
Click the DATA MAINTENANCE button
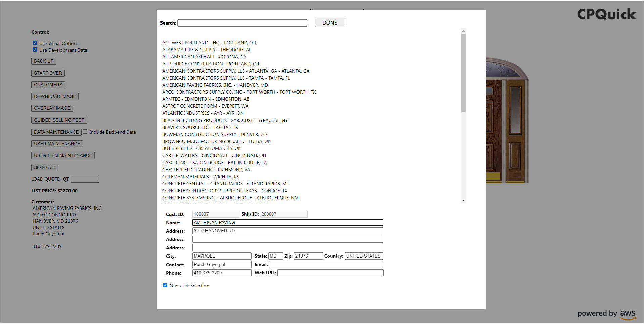pos(56,132)
